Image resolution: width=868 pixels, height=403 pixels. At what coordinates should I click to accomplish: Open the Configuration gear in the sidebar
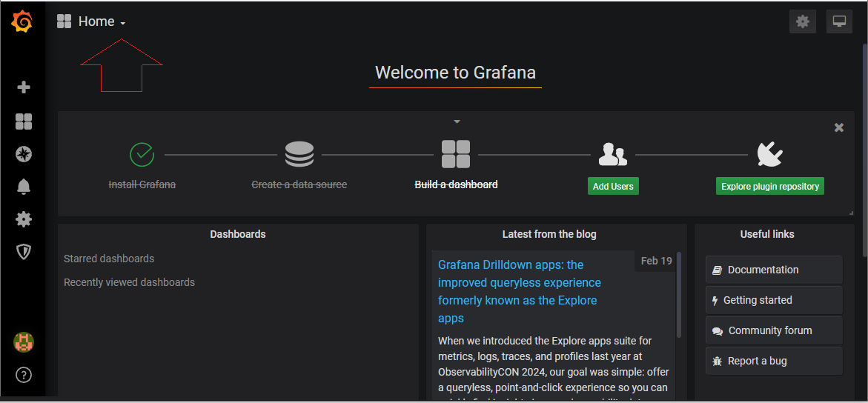click(x=24, y=220)
